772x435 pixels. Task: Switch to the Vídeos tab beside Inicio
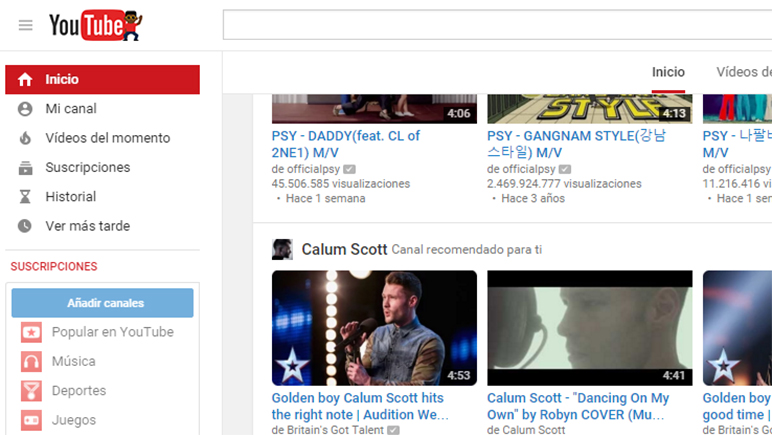click(x=744, y=72)
